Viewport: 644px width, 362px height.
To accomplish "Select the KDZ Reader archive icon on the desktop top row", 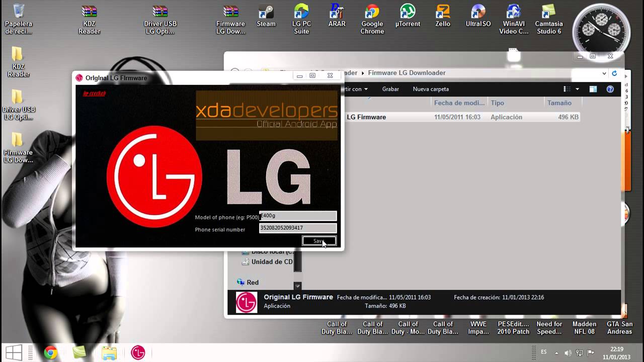I will (x=89, y=19).
